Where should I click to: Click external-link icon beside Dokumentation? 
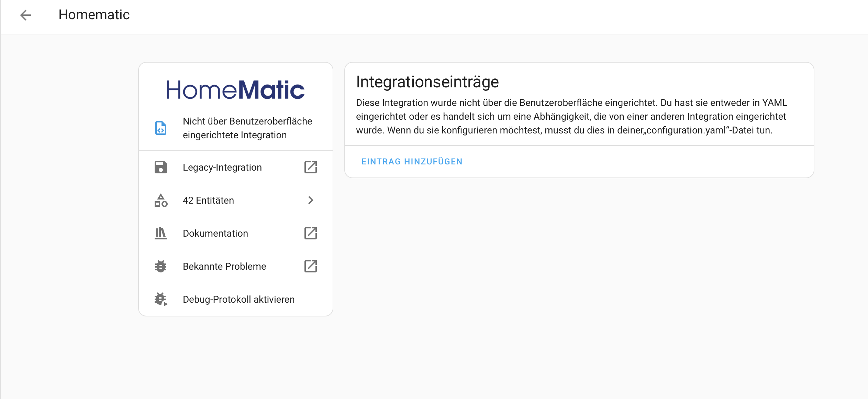311,233
